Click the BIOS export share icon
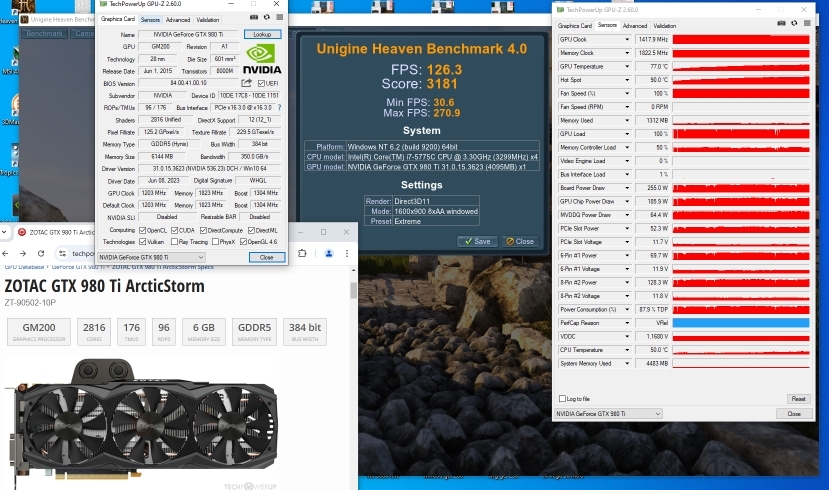This screenshot has height=490, width=829. (246, 83)
